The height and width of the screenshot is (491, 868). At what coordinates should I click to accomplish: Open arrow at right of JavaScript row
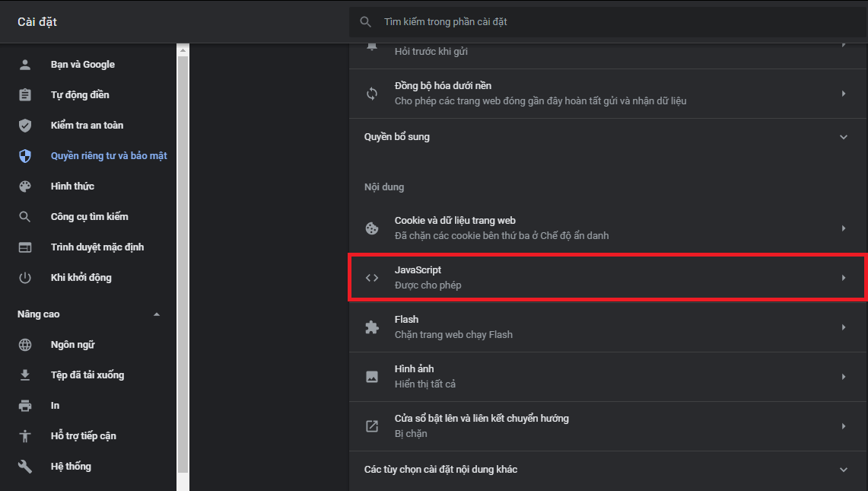pyautogui.click(x=844, y=278)
